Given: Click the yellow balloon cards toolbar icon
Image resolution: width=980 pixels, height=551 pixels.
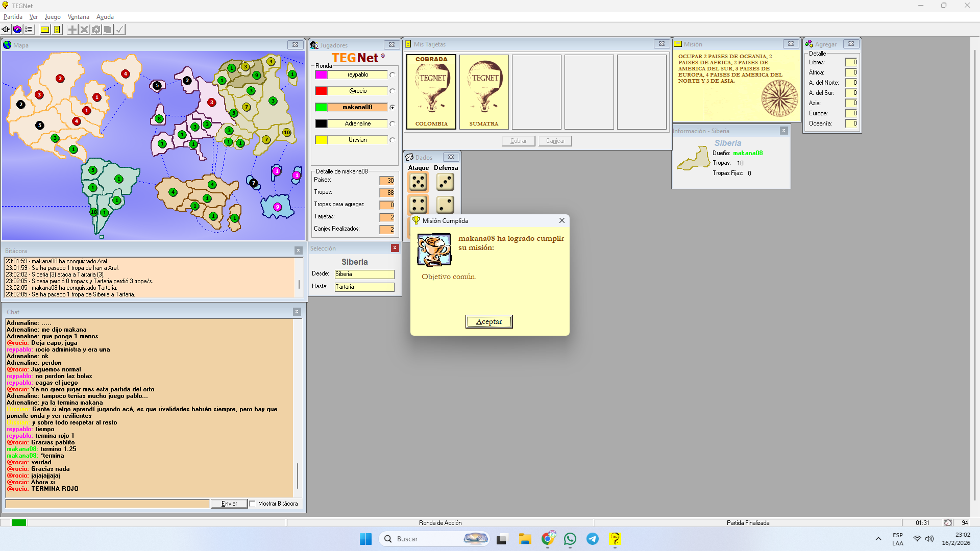Looking at the screenshot, I should tap(57, 30).
